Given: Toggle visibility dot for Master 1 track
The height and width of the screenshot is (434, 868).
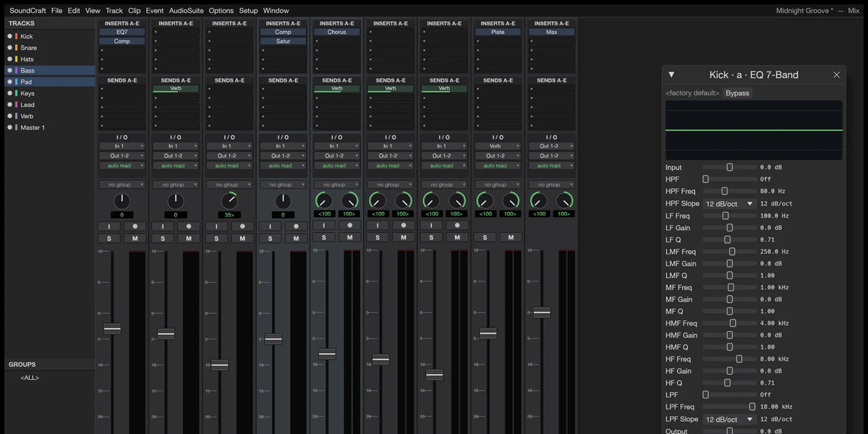Looking at the screenshot, I should point(9,127).
